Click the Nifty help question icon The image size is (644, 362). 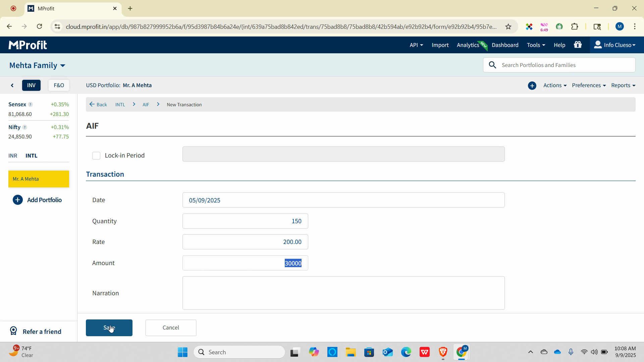coord(24,127)
